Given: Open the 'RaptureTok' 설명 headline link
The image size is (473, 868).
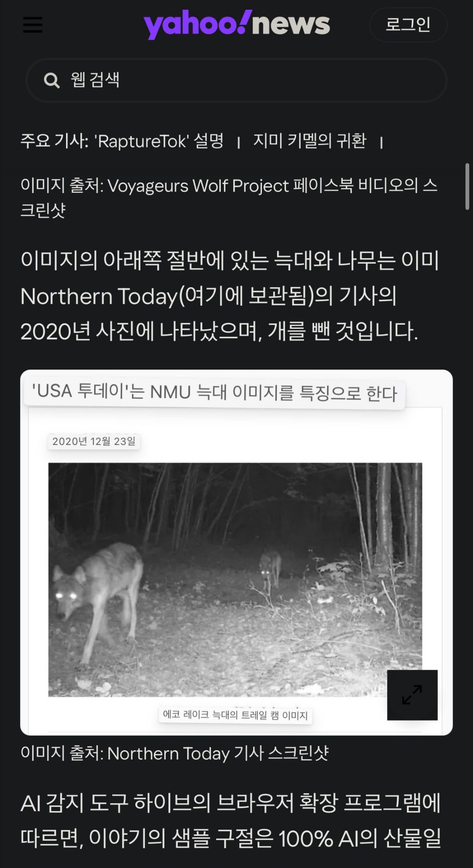Looking at the screenshot, I should pyautogui.click(x=158, y=140).
